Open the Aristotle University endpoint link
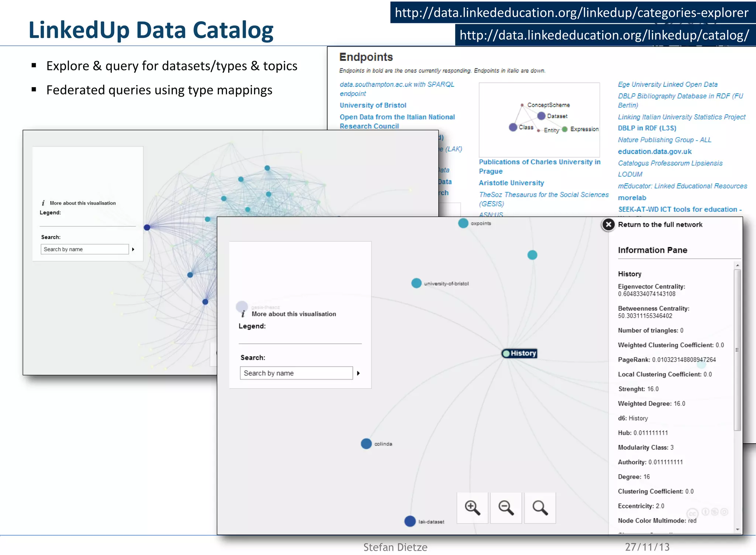Image resolution: width=756 pixels, height=555 pixels. (511, 183)
